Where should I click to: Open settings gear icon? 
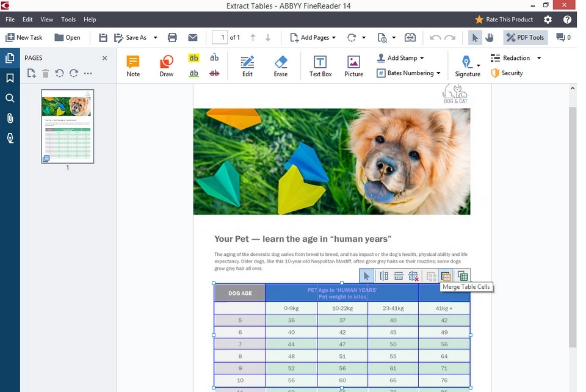pos(548,20)
